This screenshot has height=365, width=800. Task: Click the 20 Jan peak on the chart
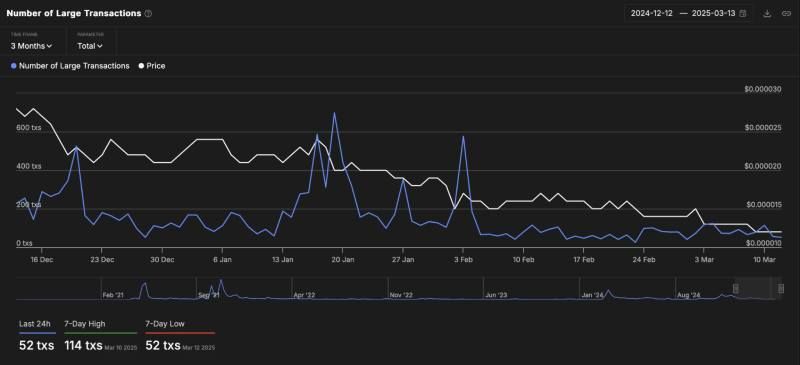(x=334, y=113)
